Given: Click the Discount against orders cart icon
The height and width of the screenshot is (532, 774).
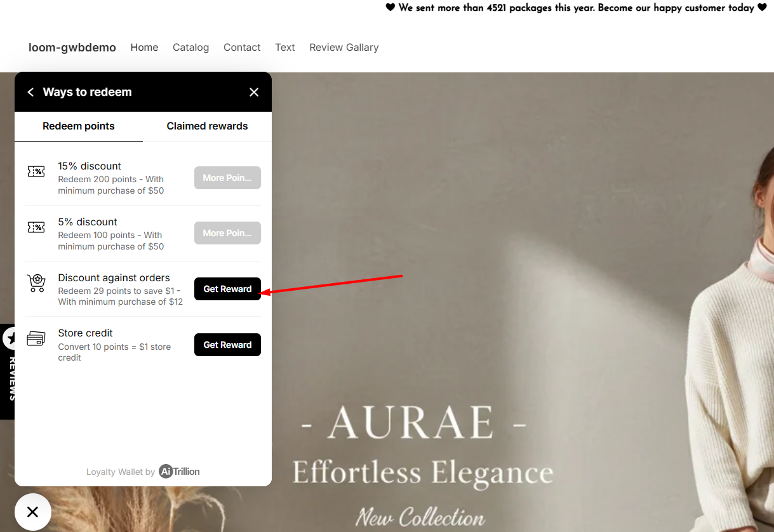Looking at the screenshot, I should click(36, 283).
